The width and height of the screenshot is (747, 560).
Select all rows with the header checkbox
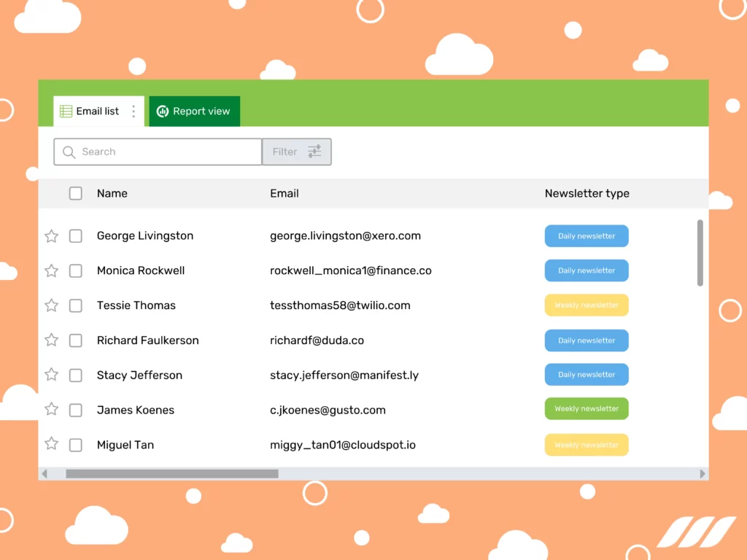75,193
